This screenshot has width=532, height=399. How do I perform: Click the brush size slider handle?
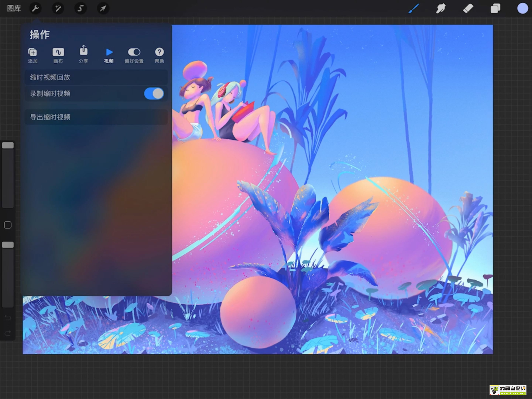[8, 145]
